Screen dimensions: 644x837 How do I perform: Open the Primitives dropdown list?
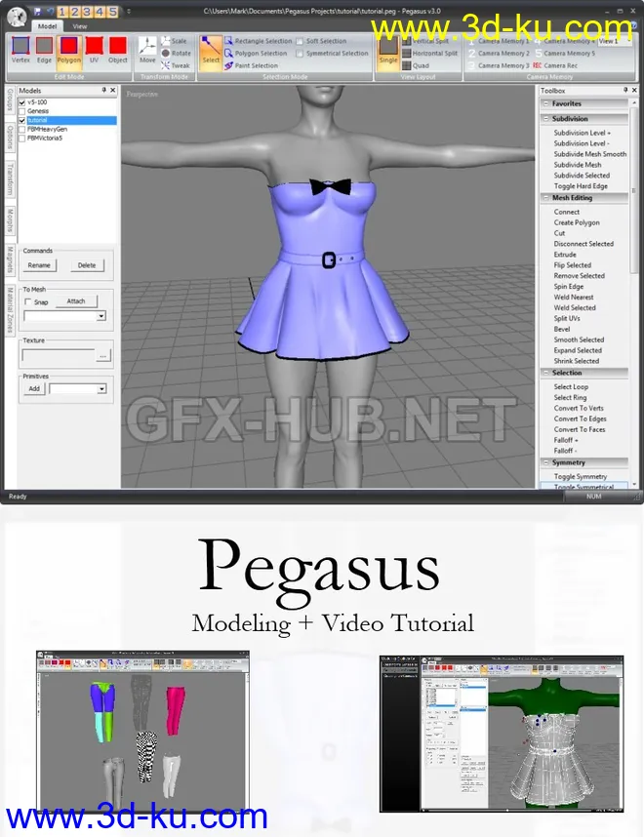(x=101, y=389)
